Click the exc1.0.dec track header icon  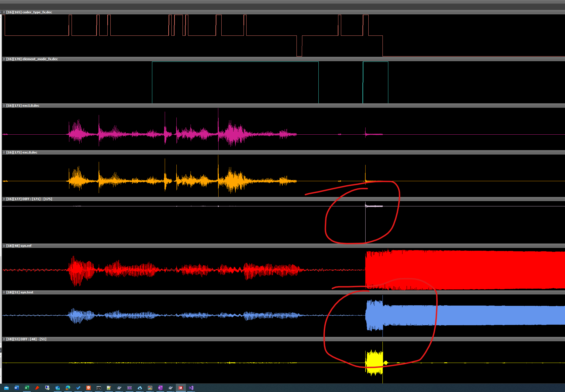coord(4,106)
